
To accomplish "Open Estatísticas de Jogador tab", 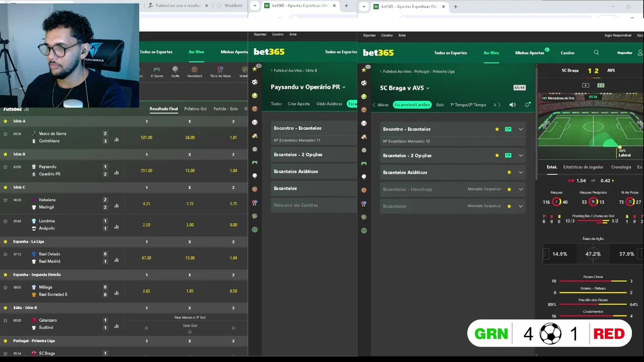I will [583, 167].
